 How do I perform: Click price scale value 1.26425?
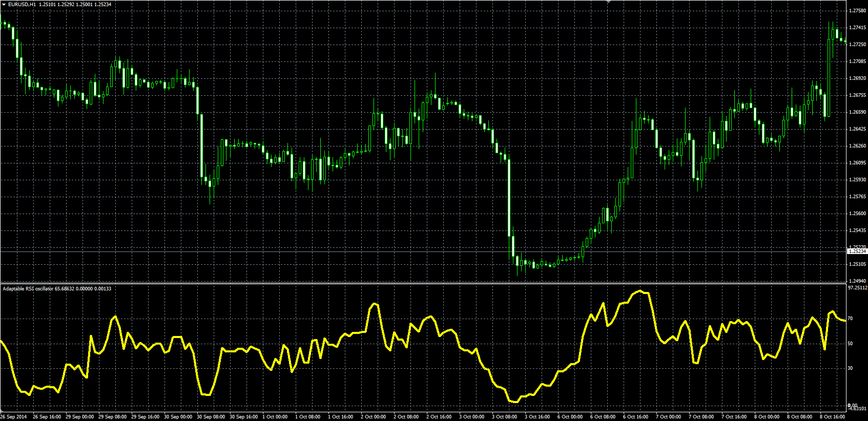[857, 129]
